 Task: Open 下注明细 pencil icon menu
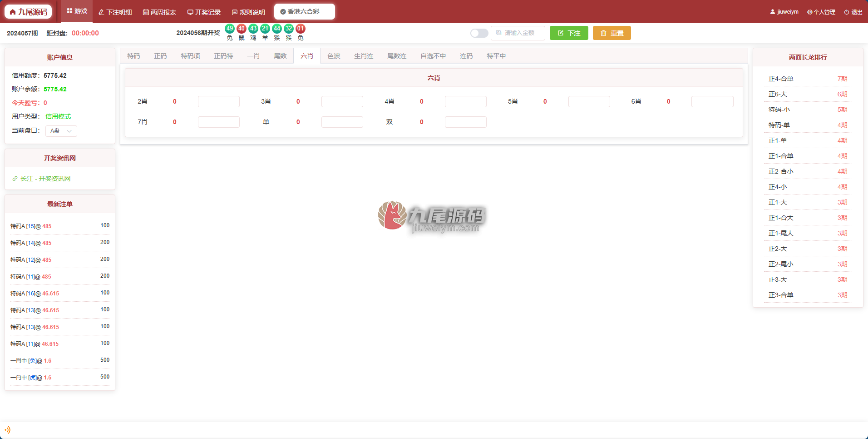click(101, 12)
